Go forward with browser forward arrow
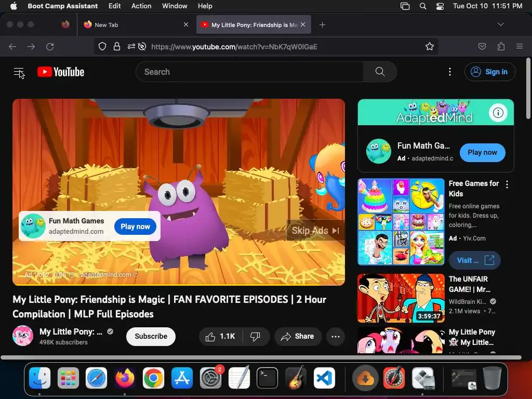The width and height of the screenshot is (532, 399). click(31, 46)
